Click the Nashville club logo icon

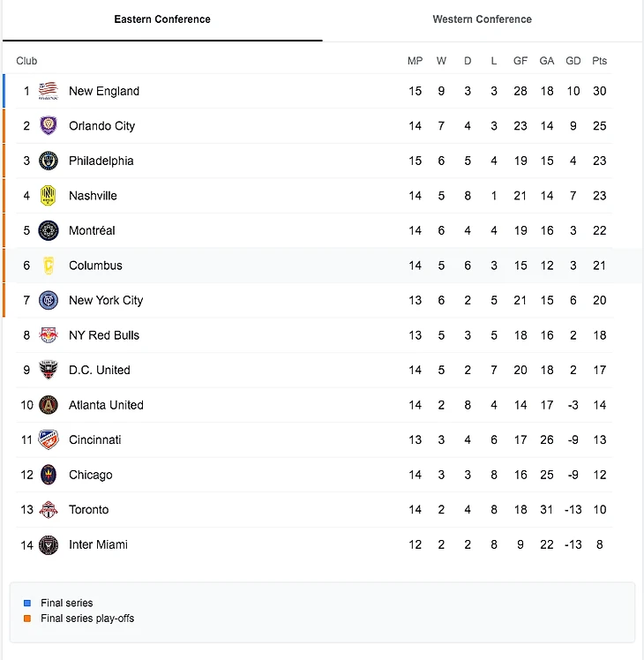(49, 196)
